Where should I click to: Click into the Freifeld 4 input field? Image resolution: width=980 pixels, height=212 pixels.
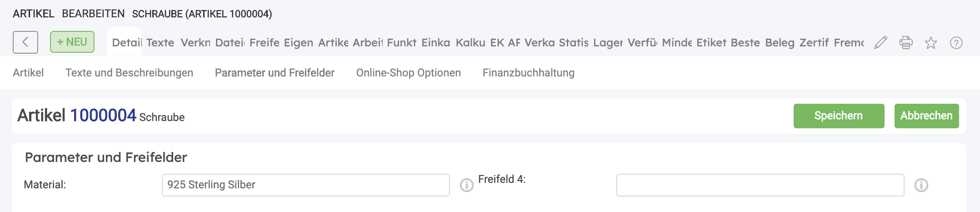760,185
